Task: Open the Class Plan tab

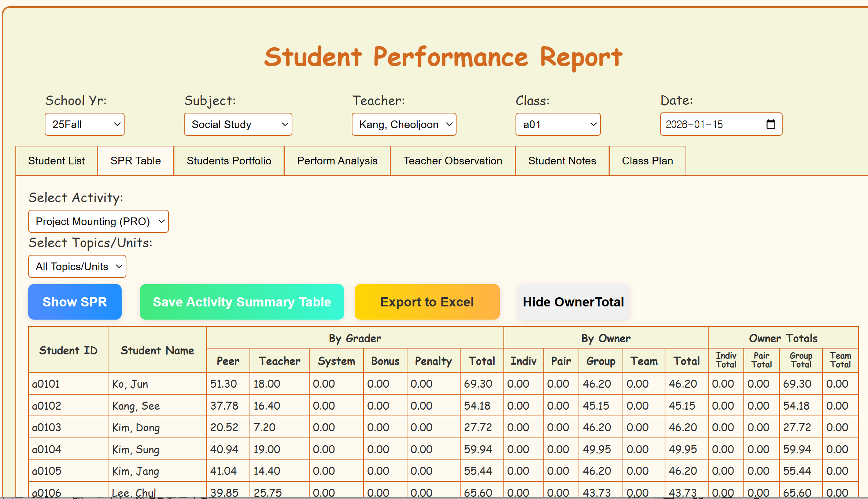Action: click(647, 161)
